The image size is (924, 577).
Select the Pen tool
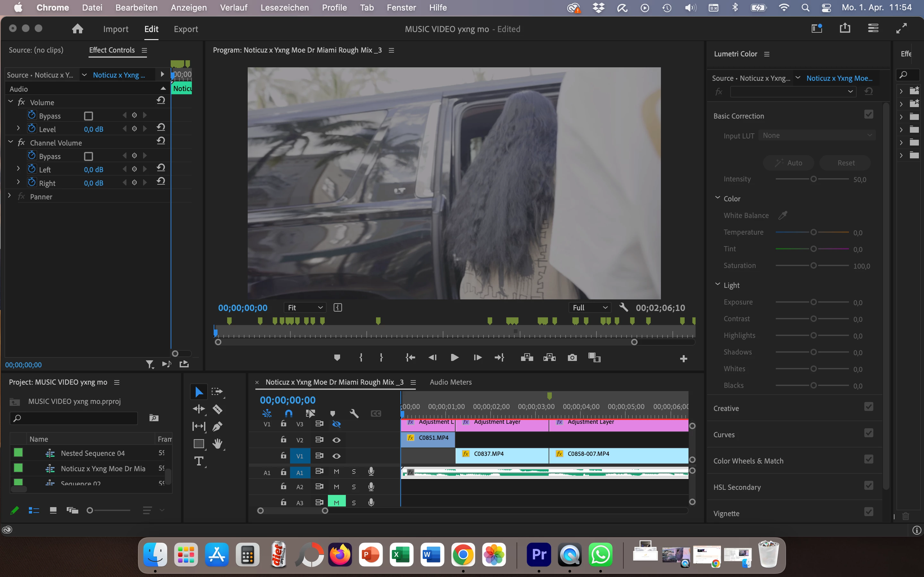pos(218,426)
